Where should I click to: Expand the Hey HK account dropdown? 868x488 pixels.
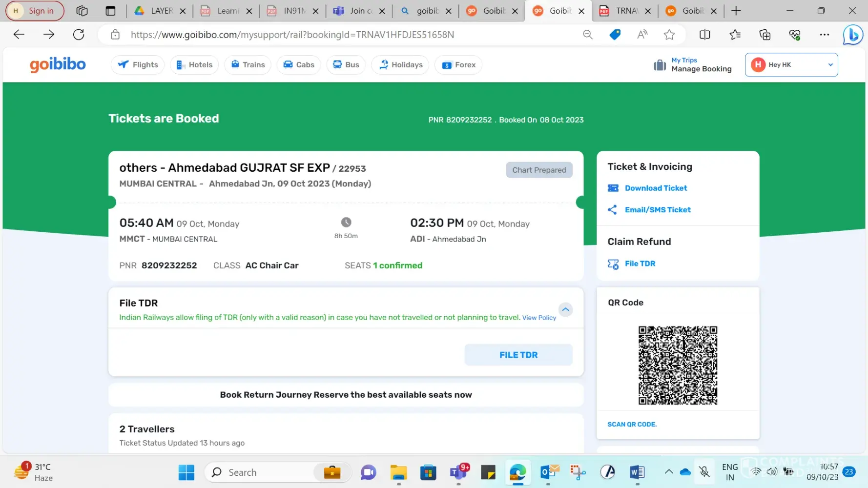click(791, 65)
